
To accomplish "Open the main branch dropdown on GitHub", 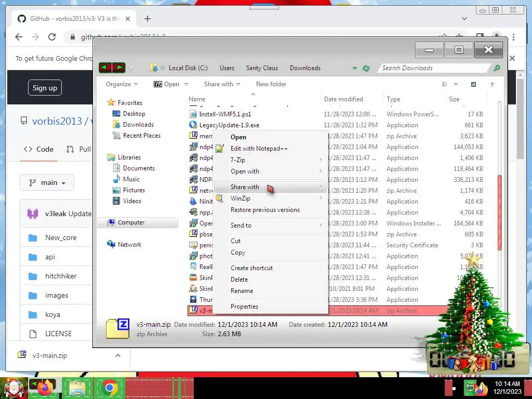I will (x=47, y=182).
